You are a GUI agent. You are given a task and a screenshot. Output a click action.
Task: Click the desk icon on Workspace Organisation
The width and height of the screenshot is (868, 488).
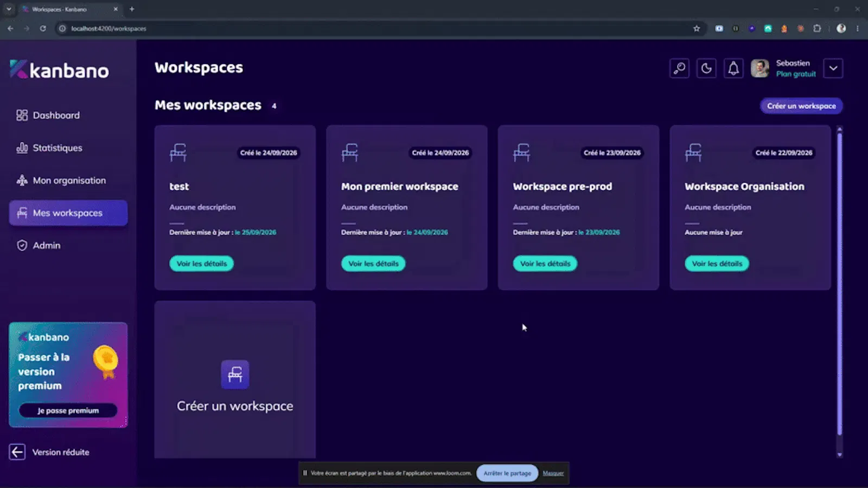click(693, 152)
